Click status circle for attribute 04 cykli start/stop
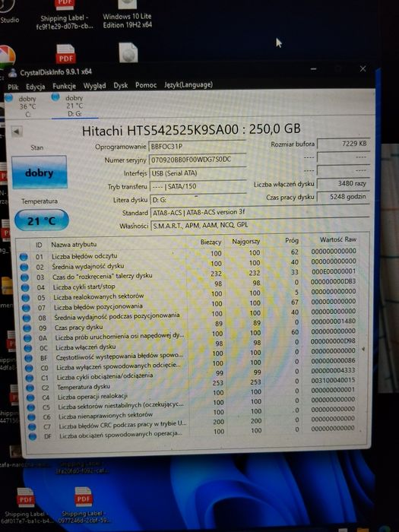 (x=25, y=287)
